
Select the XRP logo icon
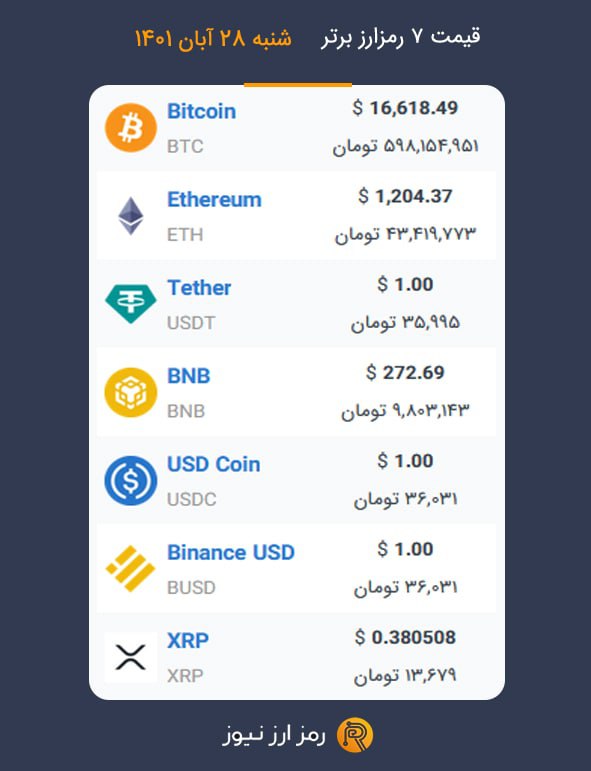coord(131,657)
